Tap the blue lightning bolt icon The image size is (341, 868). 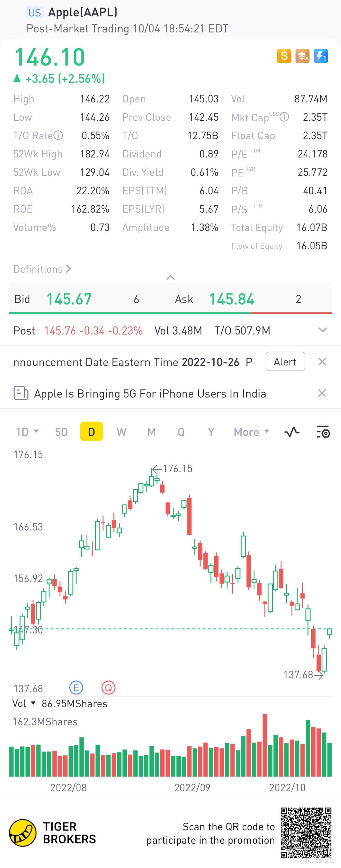pyautogui.click(x=321, y=56)
